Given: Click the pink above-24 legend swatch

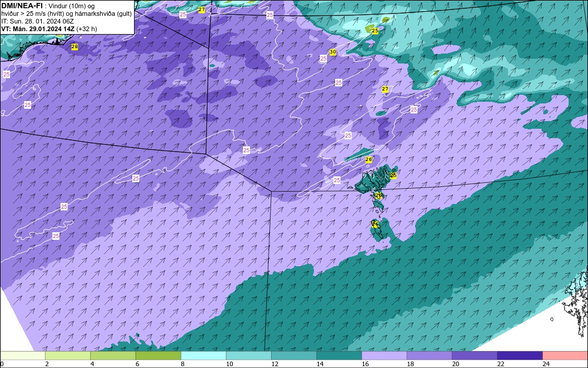Looking at the screenshot, I should (565, 356).
